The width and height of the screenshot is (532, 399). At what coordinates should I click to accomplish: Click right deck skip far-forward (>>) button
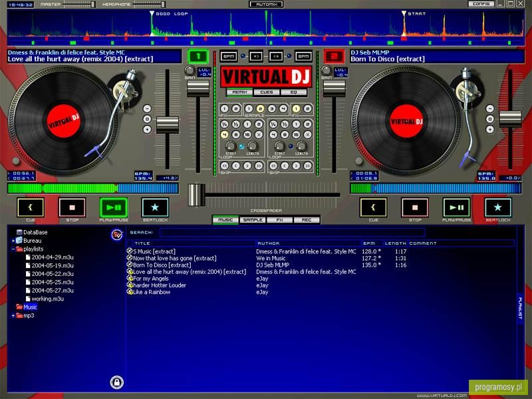coord(308,166)
